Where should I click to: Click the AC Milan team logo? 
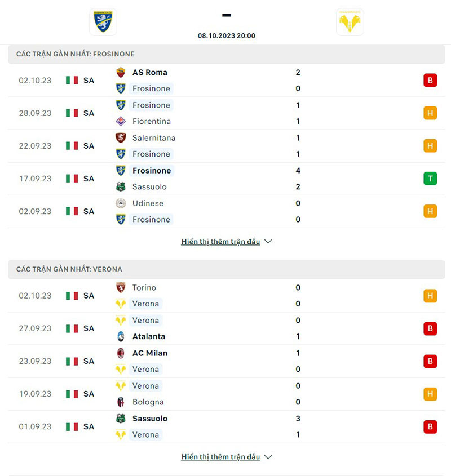tap(121, 353)
